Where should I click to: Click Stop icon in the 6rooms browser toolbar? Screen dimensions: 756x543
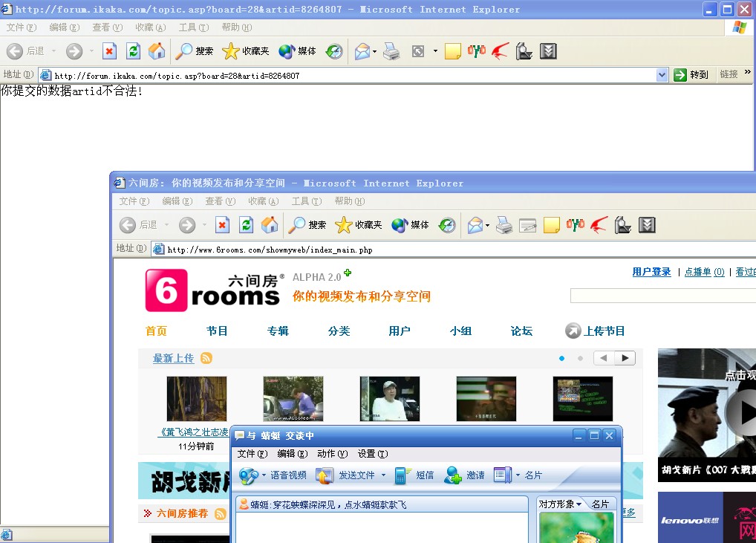click(x=222, y=225)
